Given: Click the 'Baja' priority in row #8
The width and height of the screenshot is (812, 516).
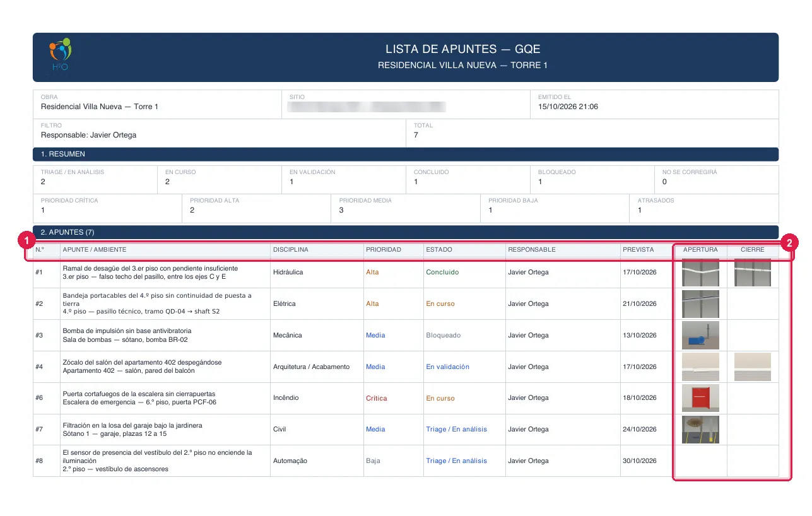Looking at the screenshot, I should [373, 461].
